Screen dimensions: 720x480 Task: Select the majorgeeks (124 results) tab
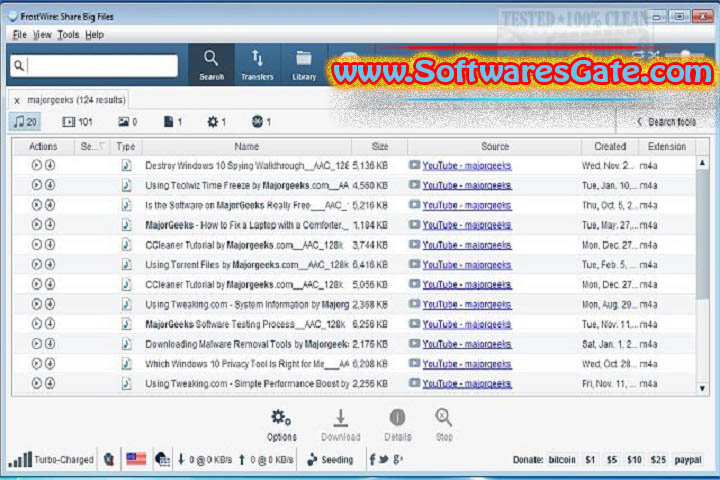[x=76, y=100]
